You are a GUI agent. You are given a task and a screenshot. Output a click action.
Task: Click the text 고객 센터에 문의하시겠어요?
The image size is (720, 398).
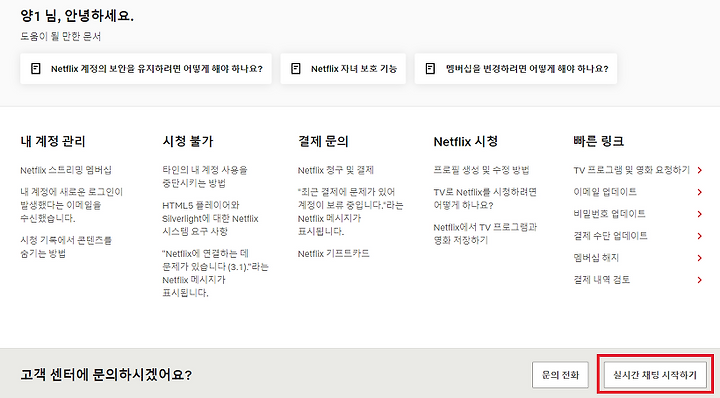106,375
